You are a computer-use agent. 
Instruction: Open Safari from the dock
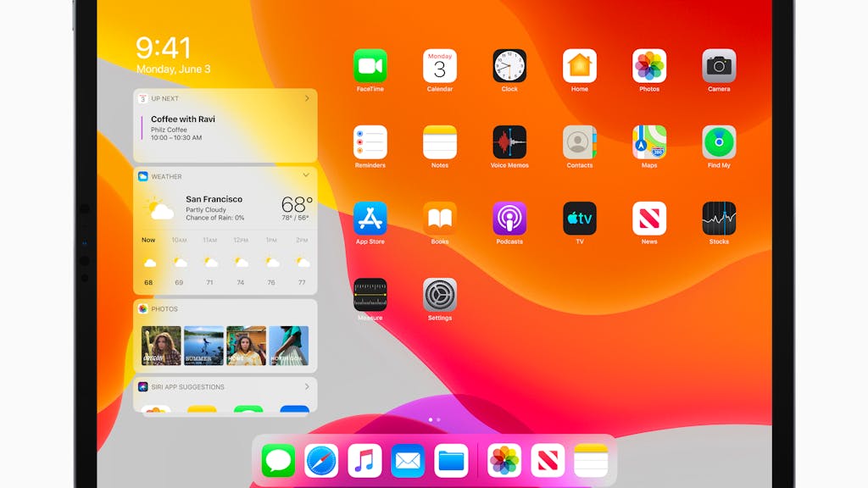(x=320, y=461)
